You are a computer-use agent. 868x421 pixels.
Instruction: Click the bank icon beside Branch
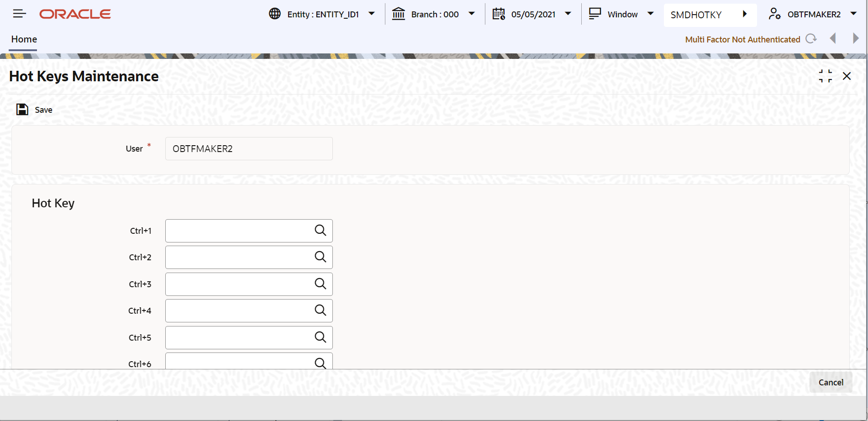click(398, 14)
